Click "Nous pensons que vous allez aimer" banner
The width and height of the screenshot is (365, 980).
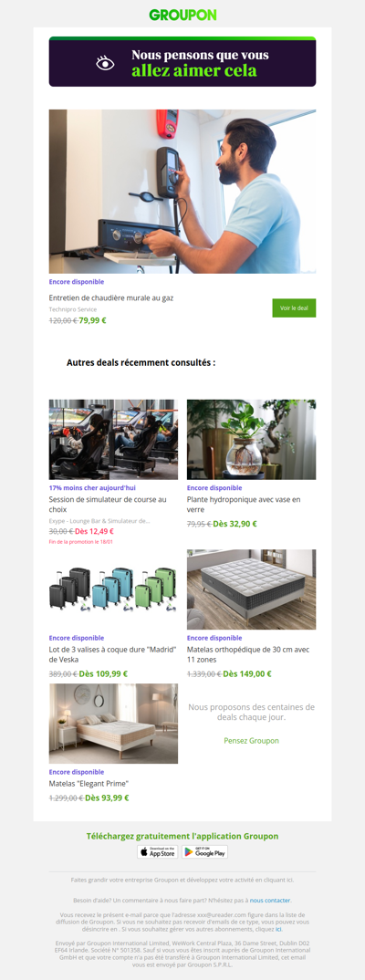click(182, 61)
